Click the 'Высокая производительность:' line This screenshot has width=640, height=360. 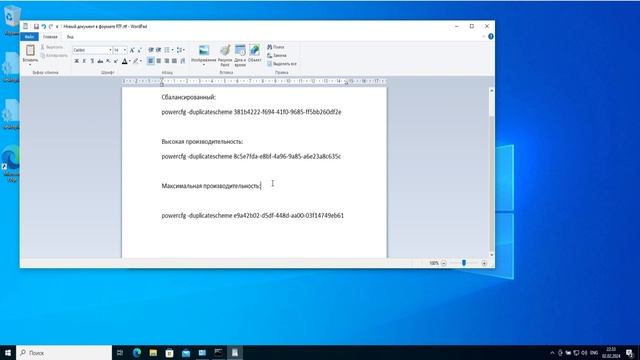pos(202,142)
